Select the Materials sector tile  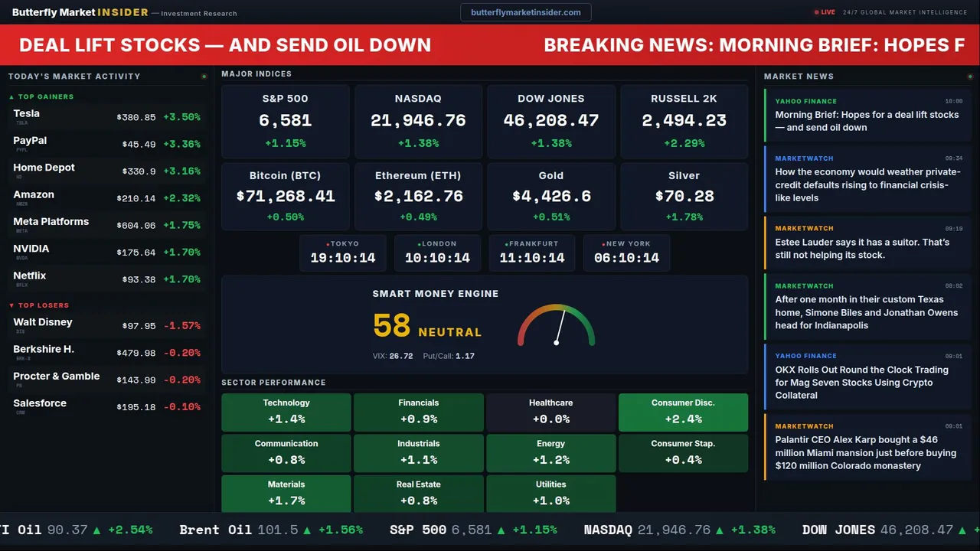286,494
